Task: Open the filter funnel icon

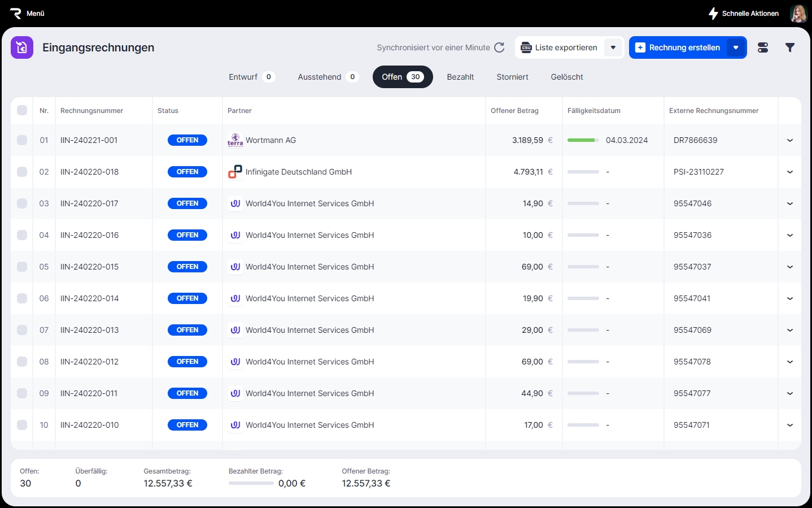Action: point(790,47)
